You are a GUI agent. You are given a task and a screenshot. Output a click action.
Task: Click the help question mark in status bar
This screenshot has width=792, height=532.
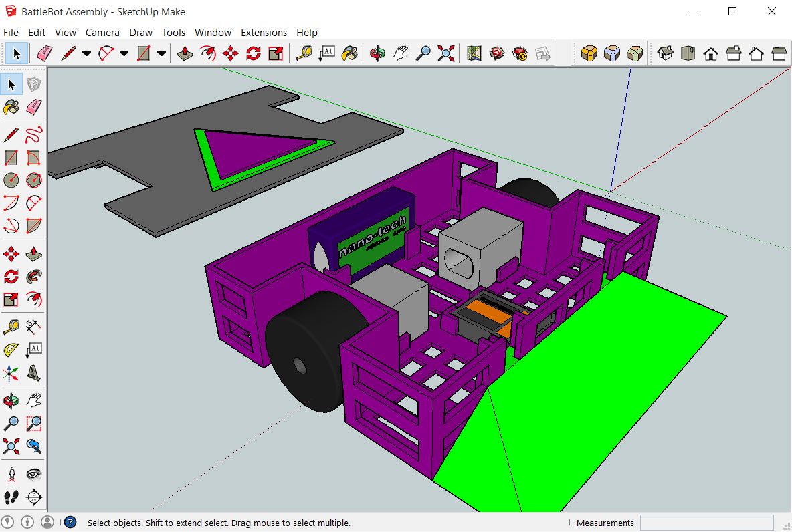(70, 523)
